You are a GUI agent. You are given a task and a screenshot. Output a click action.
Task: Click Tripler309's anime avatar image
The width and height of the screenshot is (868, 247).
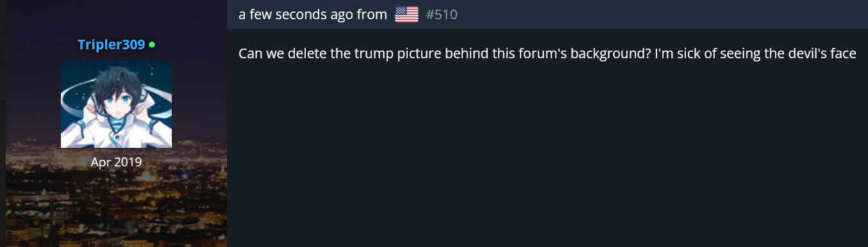tap(116, 104)
